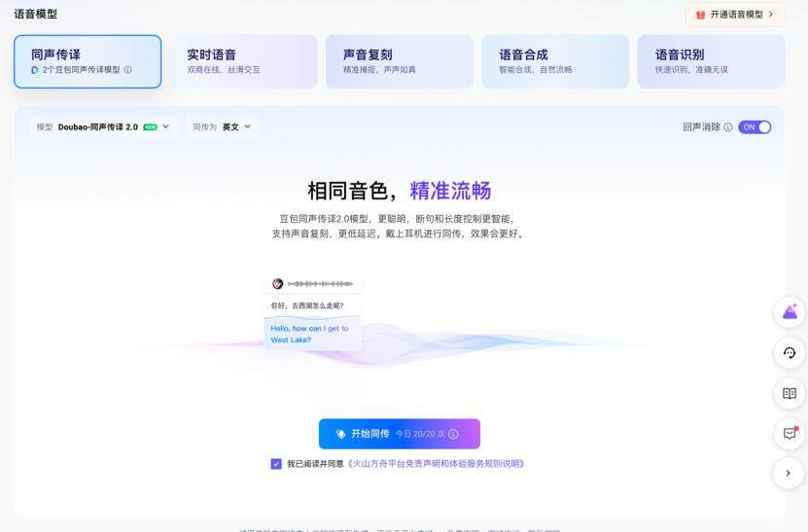Select the 语音合成 tab

pyautogui.click(x=554, y=61)
